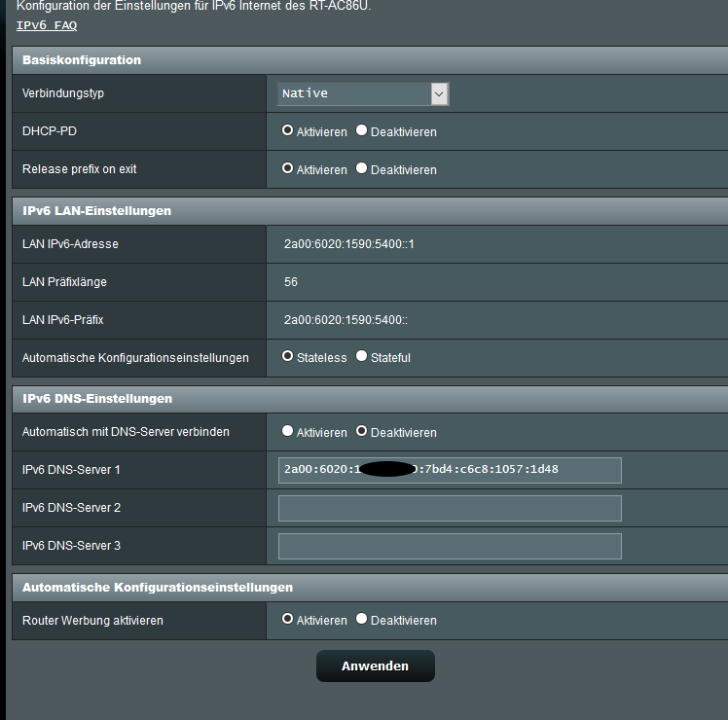
Task: Open the Verbindungstyp dropdown showing Native
Action: tap(363, 93)
